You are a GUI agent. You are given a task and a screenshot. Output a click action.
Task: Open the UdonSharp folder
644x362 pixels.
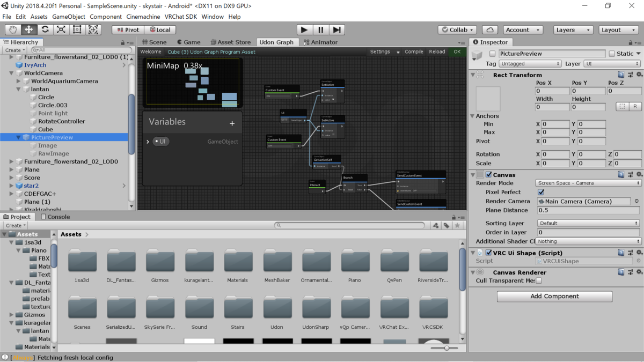[x=316, y=312]
